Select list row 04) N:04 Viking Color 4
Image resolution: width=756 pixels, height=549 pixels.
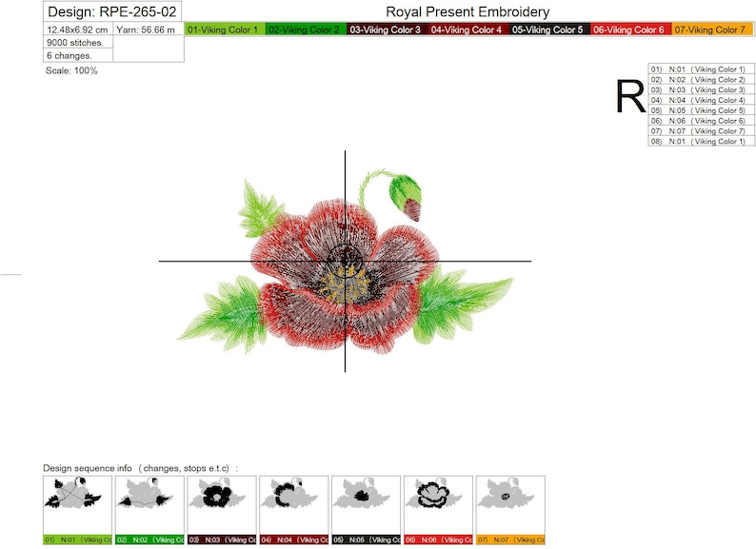tap(701, 100)
